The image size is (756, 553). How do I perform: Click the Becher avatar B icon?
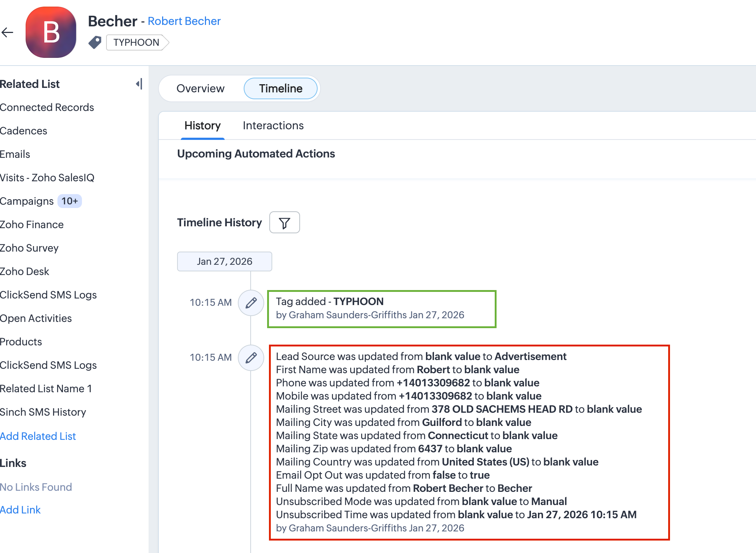pos(51,32)
